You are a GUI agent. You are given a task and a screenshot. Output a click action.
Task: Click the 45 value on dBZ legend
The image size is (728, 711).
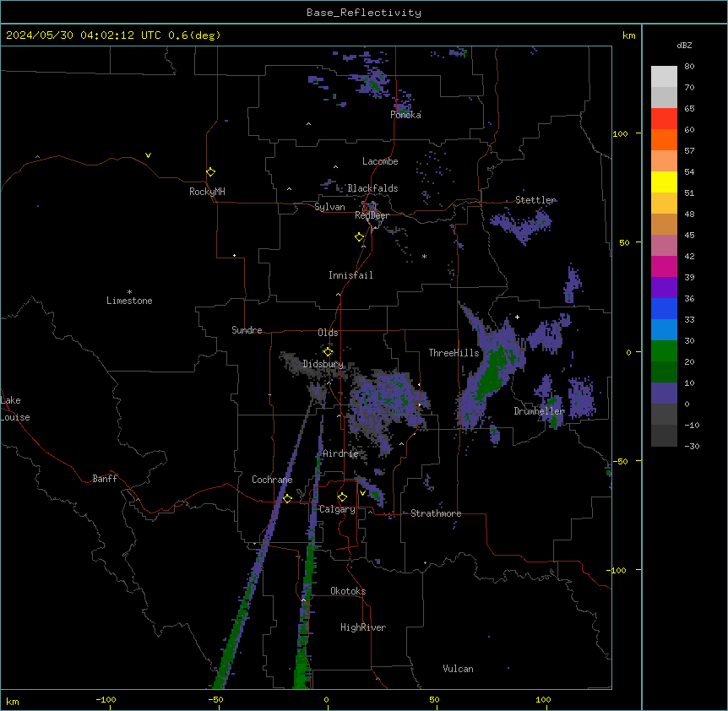point(689,236)
